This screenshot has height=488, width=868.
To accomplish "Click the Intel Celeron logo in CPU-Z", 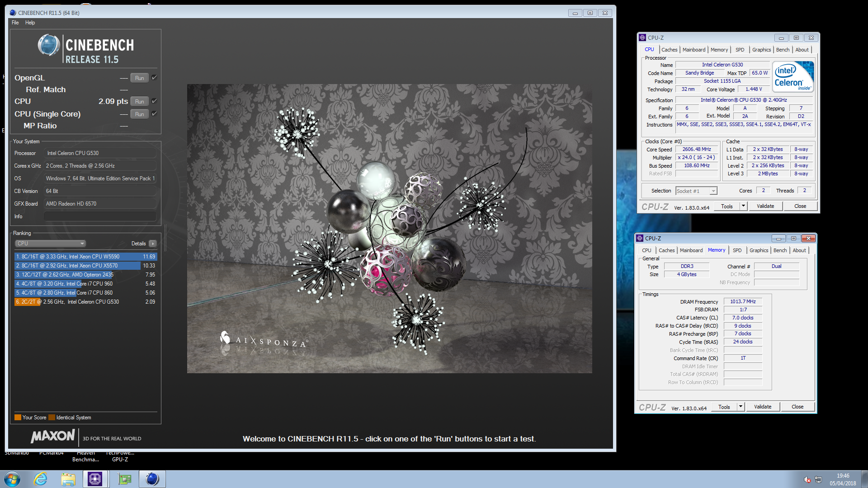I will coord(793,76).
